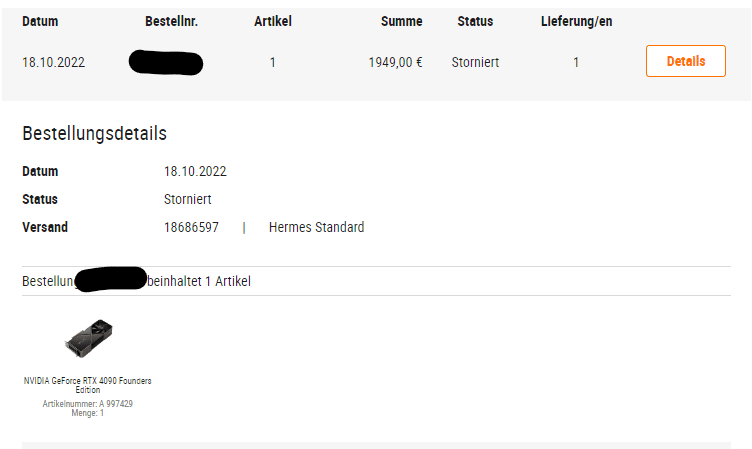
Task: Click the Hermes Standard shipping text
Action: pyautogui.click(x=317, y=227)
